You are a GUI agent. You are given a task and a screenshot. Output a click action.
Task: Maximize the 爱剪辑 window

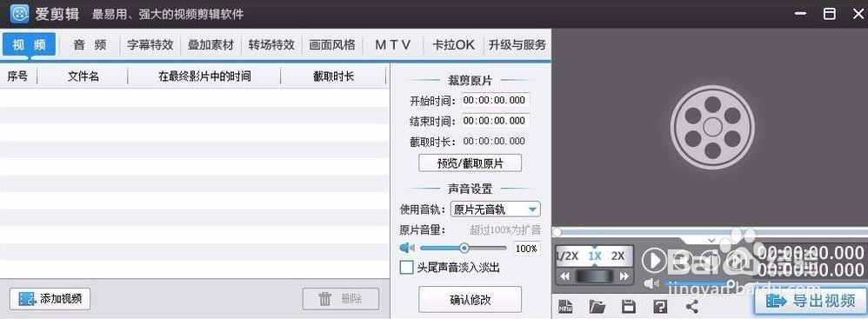click(829, 14)
